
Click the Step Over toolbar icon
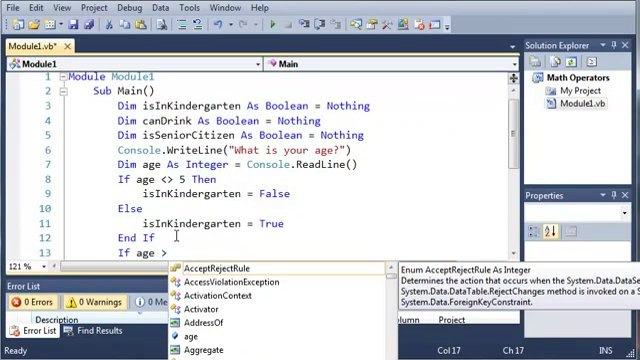point(320,25)
